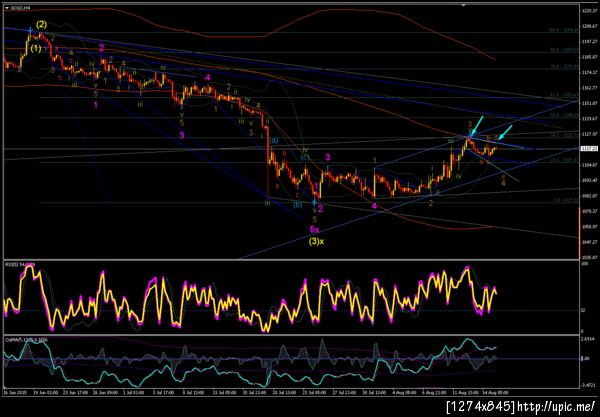Click the 8 Jul 13:00 time label
The width and height of the screenshot is (600, 417).
pos(194,393)
